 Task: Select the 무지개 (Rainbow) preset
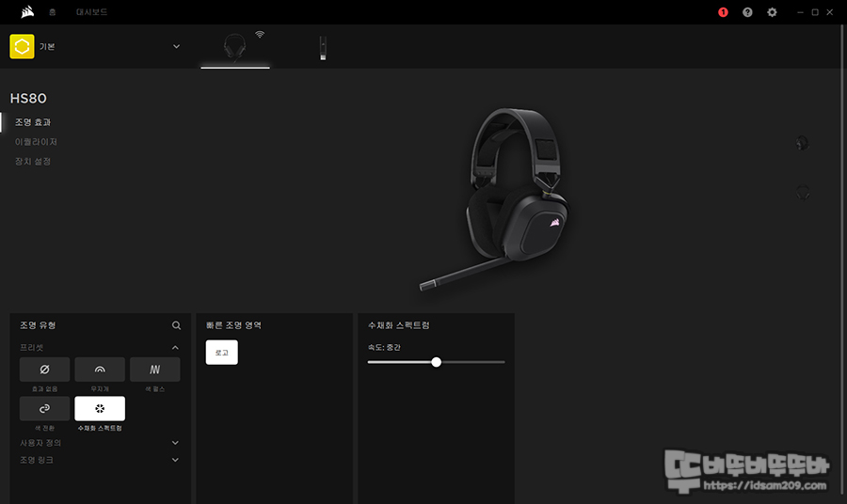100,370
